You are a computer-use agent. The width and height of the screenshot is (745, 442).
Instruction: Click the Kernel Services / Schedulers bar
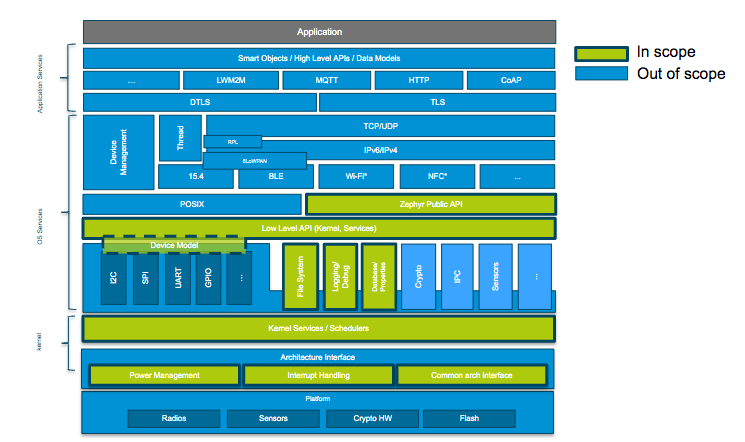pyautogui.click(x=318, y=328)
